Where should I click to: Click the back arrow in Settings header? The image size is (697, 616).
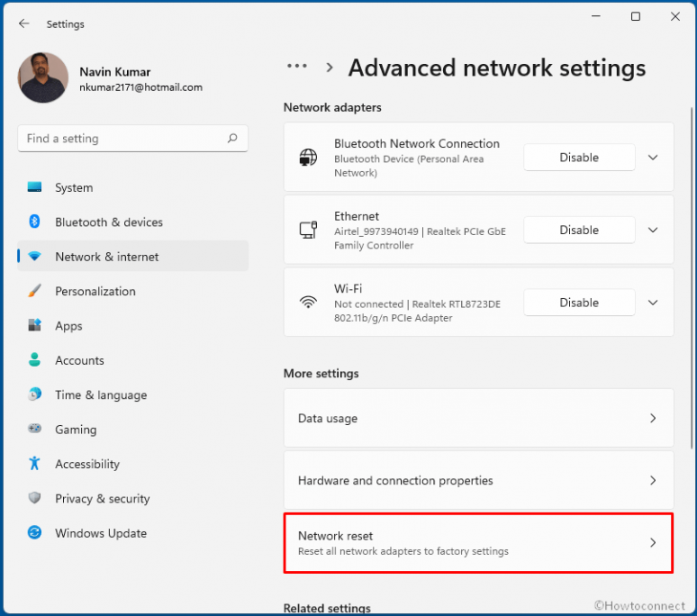pyautogui.click(x=24, y=23)
